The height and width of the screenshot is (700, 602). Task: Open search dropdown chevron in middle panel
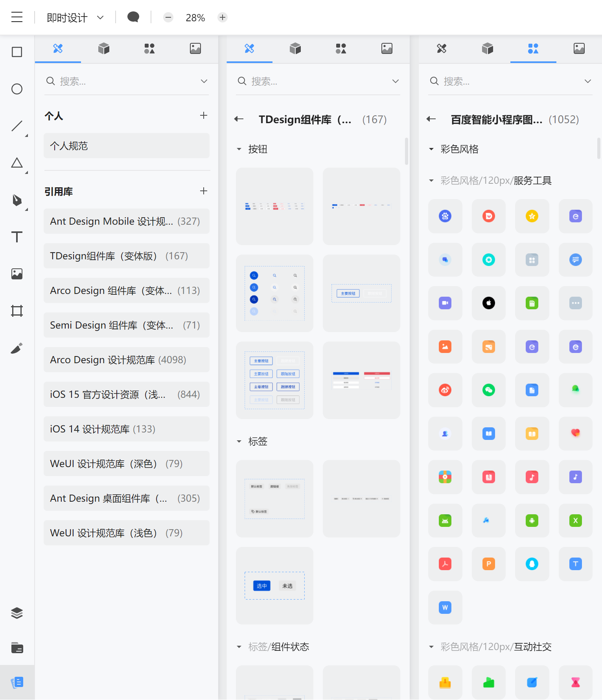[396, 81]
